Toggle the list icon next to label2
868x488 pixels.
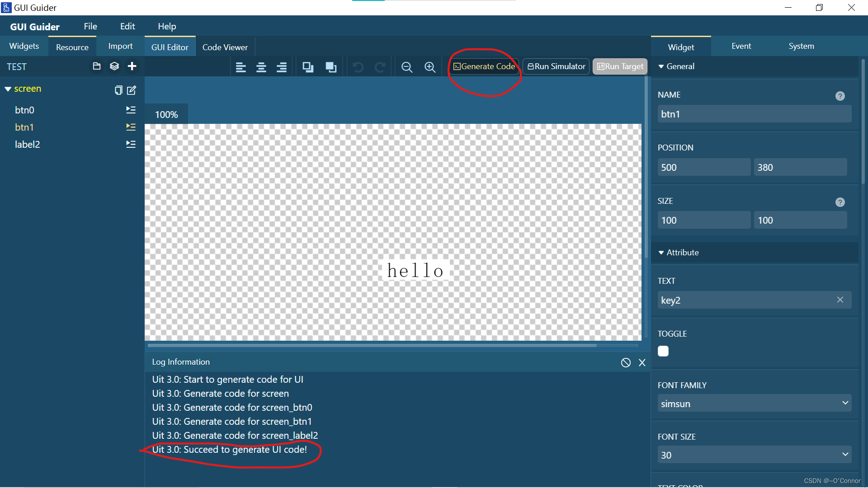tap(131, 144)
